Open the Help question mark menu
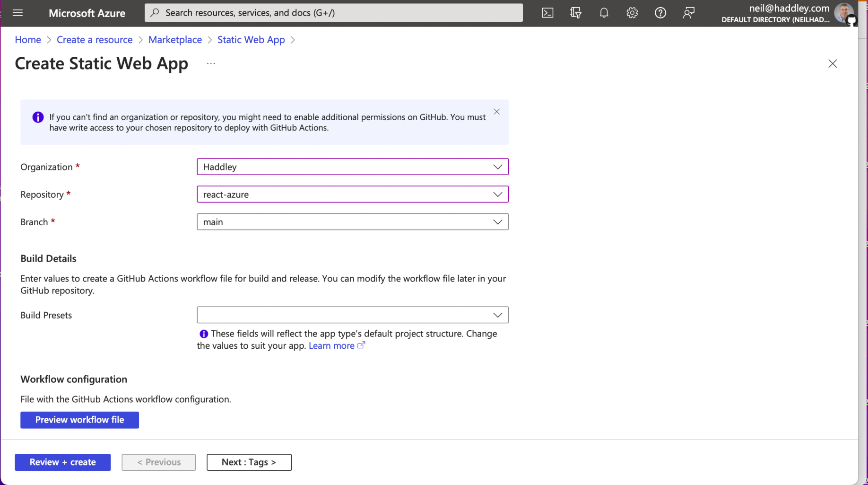Viewport: 868px width, 485px height. pyautogui.click(x=660, y=13)
